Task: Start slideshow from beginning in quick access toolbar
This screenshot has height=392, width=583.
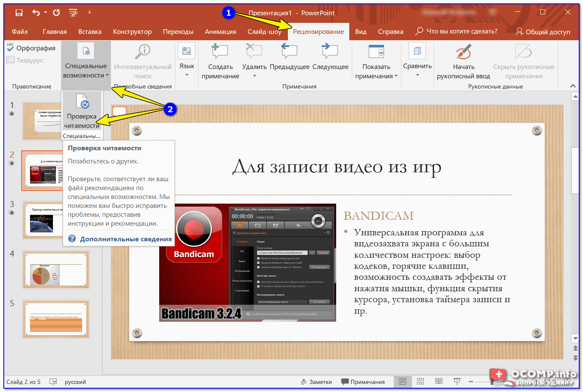Action: click(x=73, y=13)
